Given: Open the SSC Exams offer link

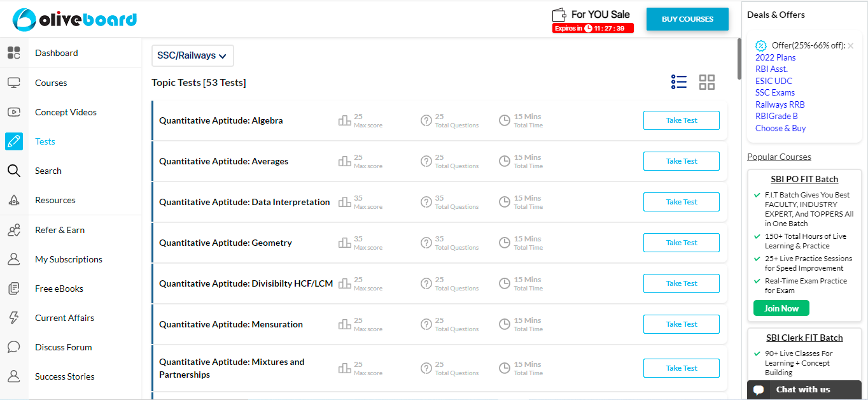Looking at the screenshot, I should pyautogui.click(x=775, y=92).
